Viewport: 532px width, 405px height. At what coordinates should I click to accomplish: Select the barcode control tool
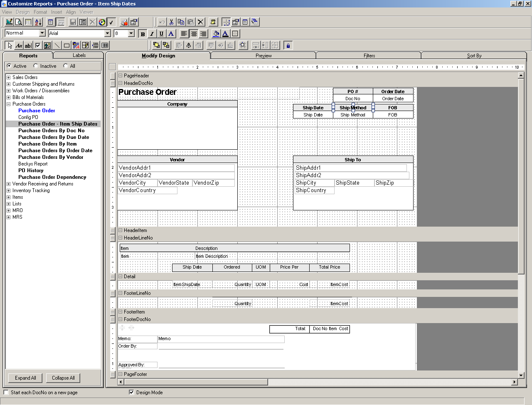pyautogui.click(x=105, y=45)
